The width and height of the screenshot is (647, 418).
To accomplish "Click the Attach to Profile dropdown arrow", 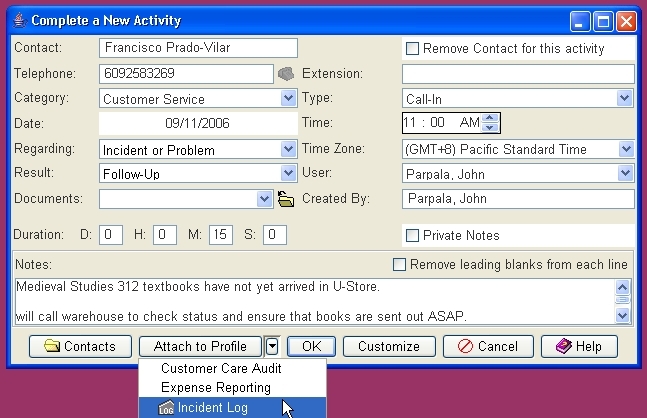I will click(272, 346).
